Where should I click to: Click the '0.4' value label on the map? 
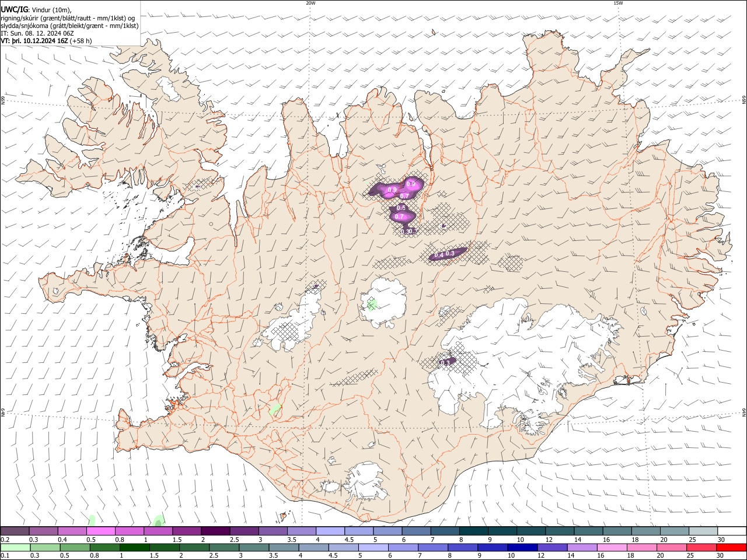pyautogui.click(x=439, y=254)
